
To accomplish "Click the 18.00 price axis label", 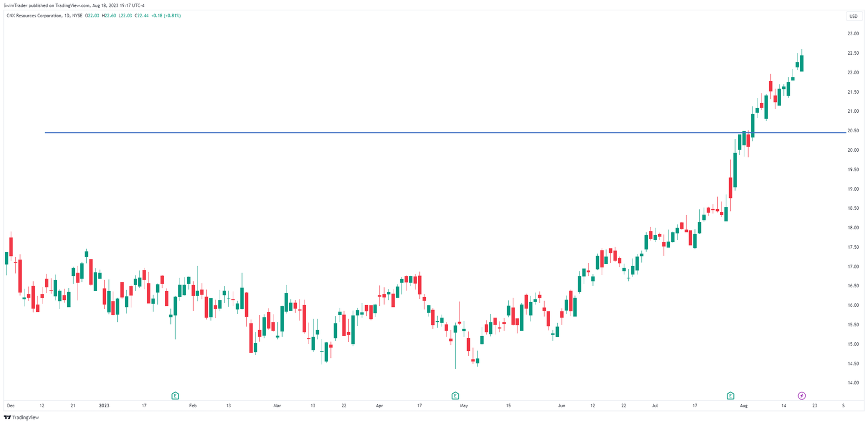I will click(x=853, y=228).
